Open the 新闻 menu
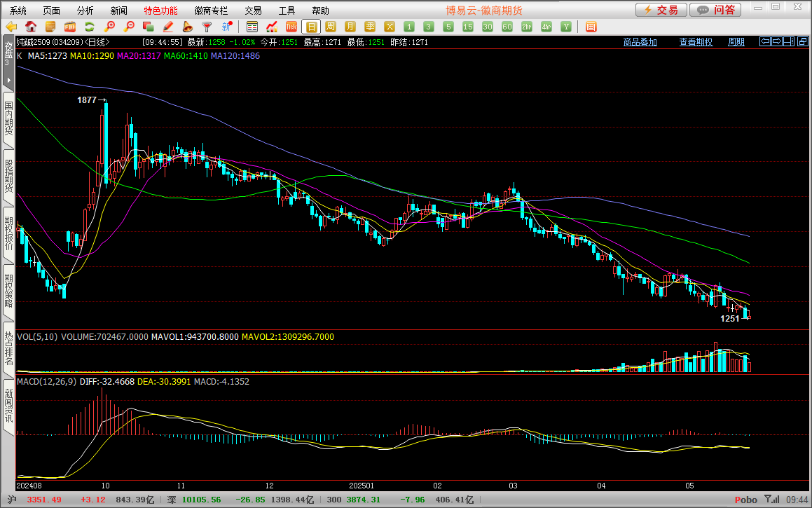The image size is (812, 508). click(x=118, y=11)
